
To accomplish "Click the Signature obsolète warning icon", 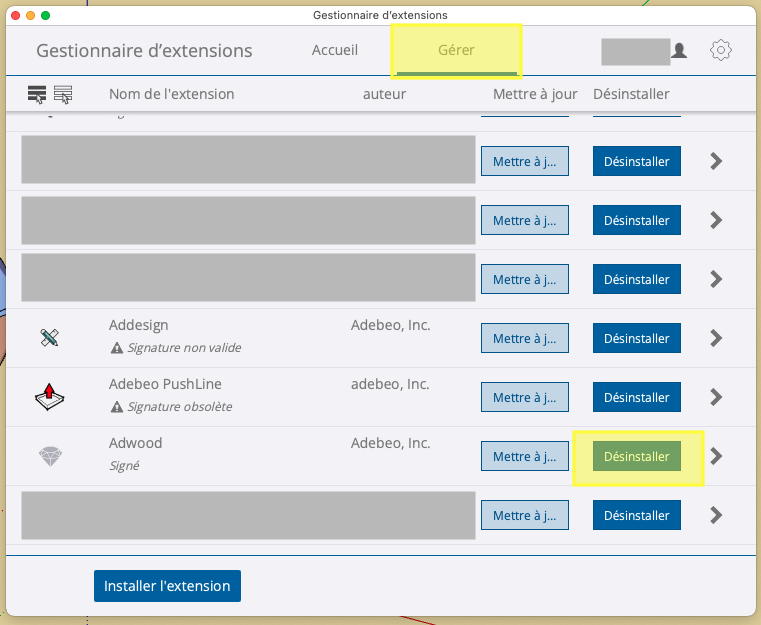I will [116, 407].
